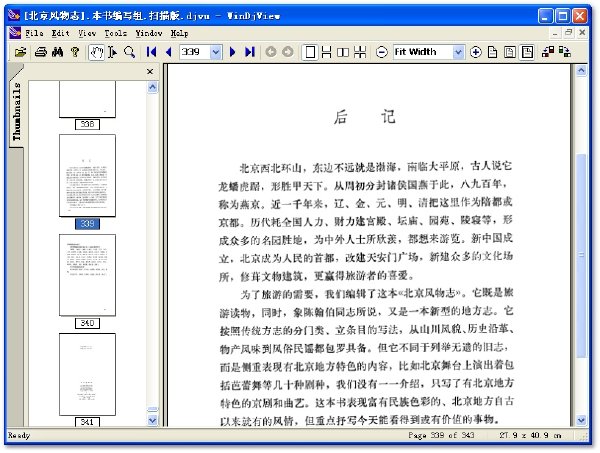The image size is (600, 453).
Task: Expand the page number dropdown
Action: tap(216, 52)
